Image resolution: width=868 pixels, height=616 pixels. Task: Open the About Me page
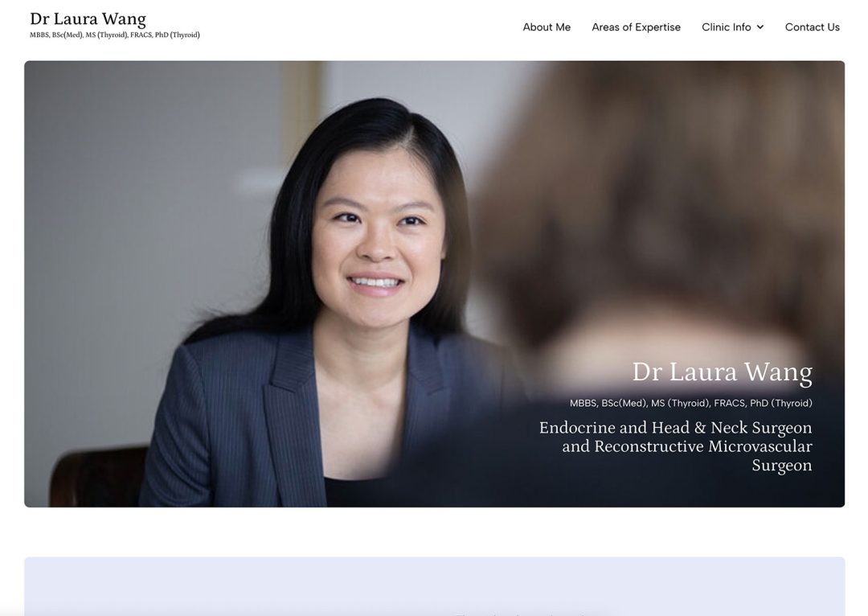tap(547, 27)
